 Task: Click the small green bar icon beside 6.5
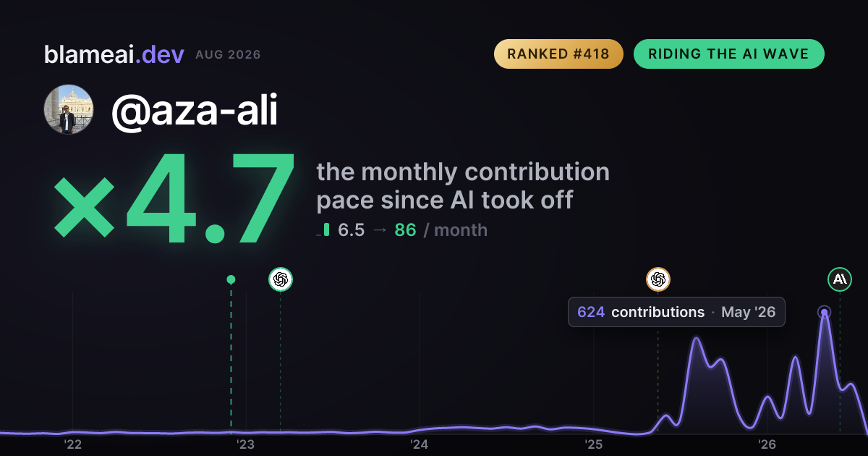click(x=326, y=230)
